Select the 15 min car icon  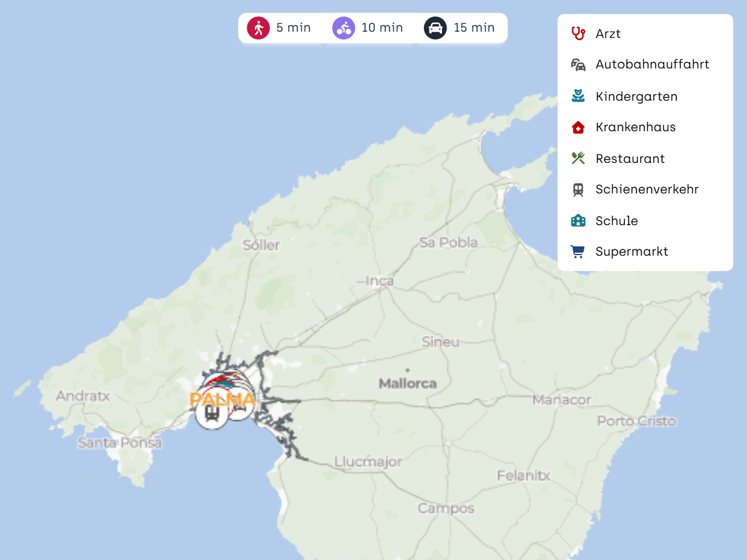pyautogui.click(x=435, y=28)
